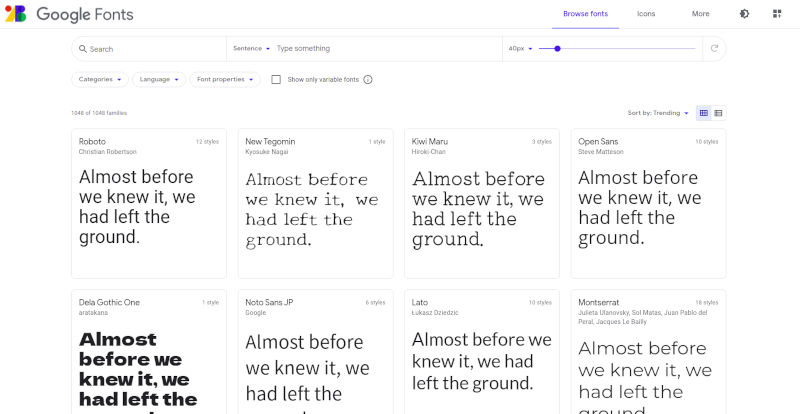Click the 18 styles label on Montserrat
Viewport: 800px width, 414px height.
707,302
